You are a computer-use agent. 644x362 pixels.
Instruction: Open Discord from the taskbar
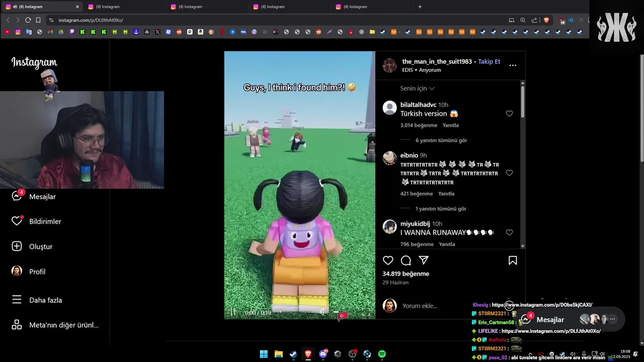point(323,354)
